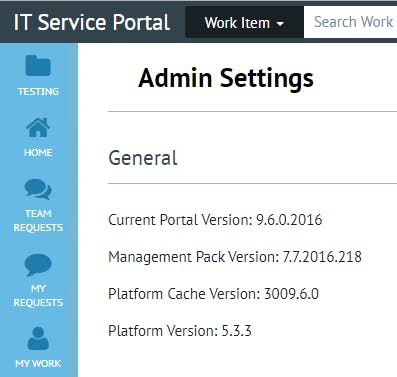Click the TESTING sidebar label
This screenshot has width=397, height=377.
[38, 92]
